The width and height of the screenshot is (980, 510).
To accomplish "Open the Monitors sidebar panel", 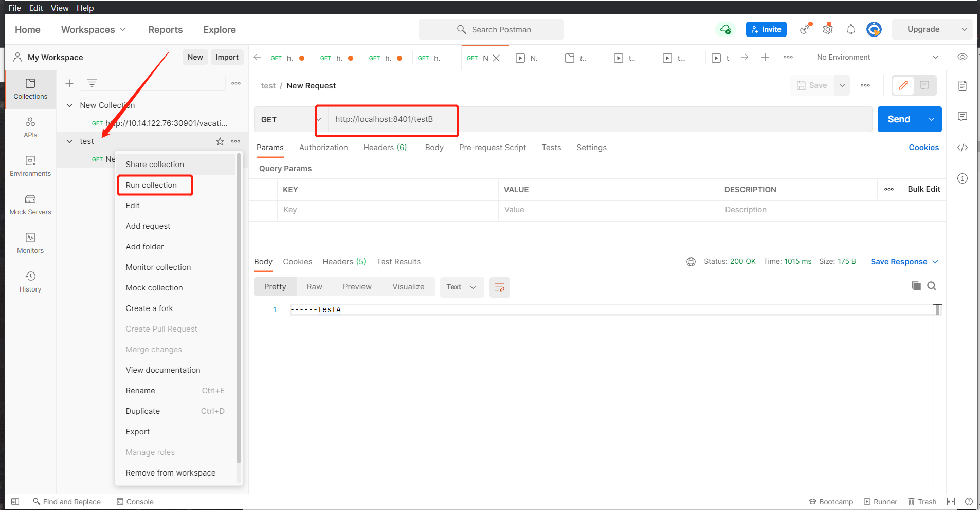I will (30, 243).
